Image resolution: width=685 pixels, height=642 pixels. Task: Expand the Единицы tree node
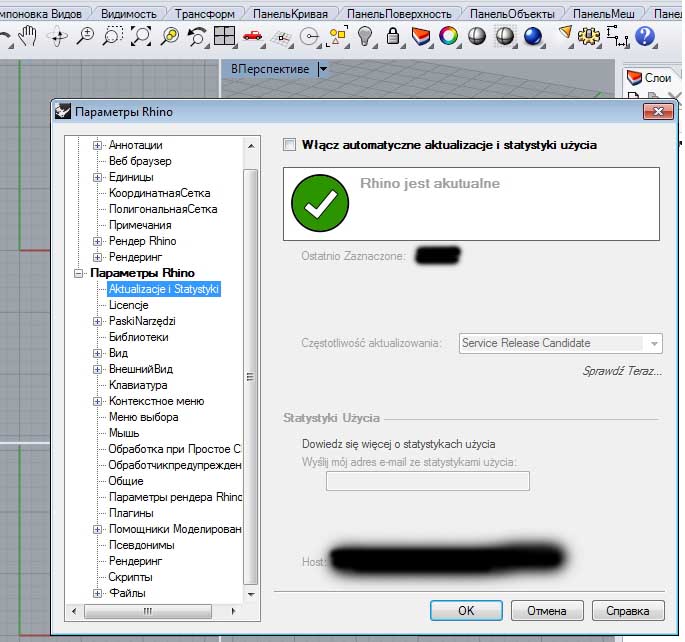[97, 177]
